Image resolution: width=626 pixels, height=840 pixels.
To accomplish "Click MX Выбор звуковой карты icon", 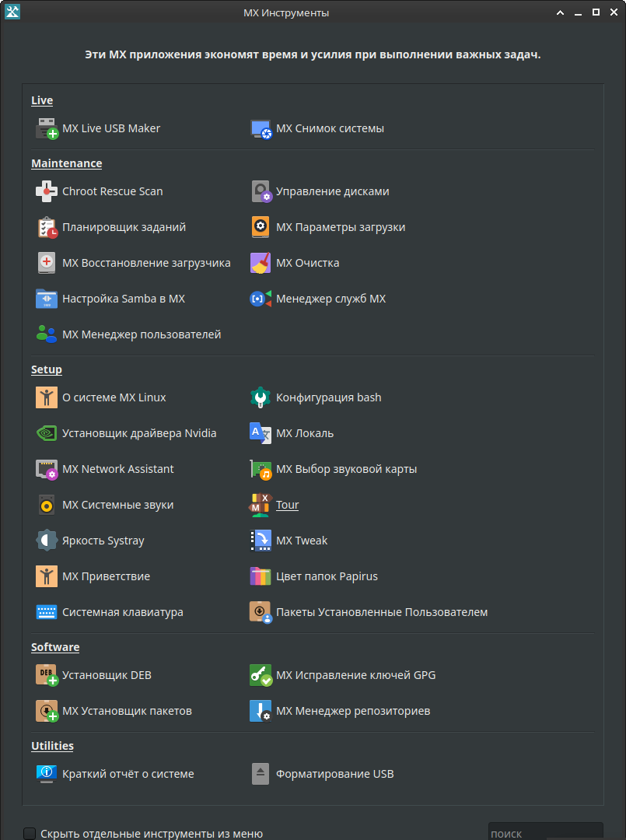I will pos(261,469).
